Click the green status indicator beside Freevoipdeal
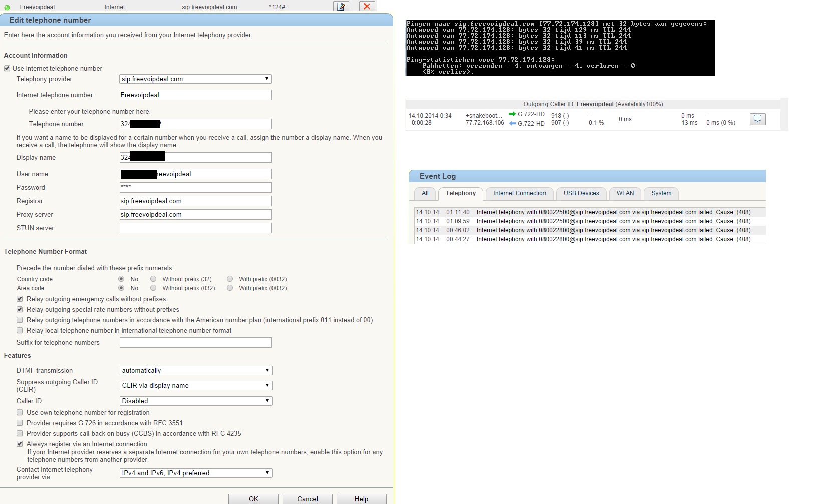The height and width of the screenshot is (504, 817). [7, 7]
